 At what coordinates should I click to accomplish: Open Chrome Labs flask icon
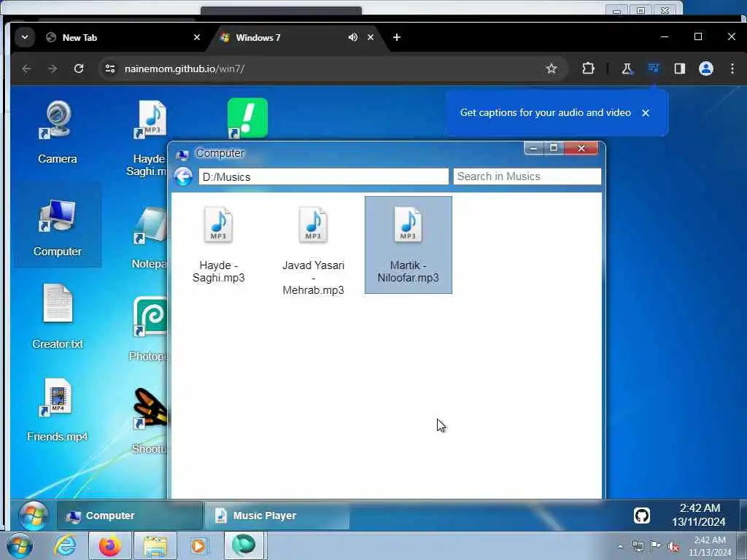(x=627, y=69)
